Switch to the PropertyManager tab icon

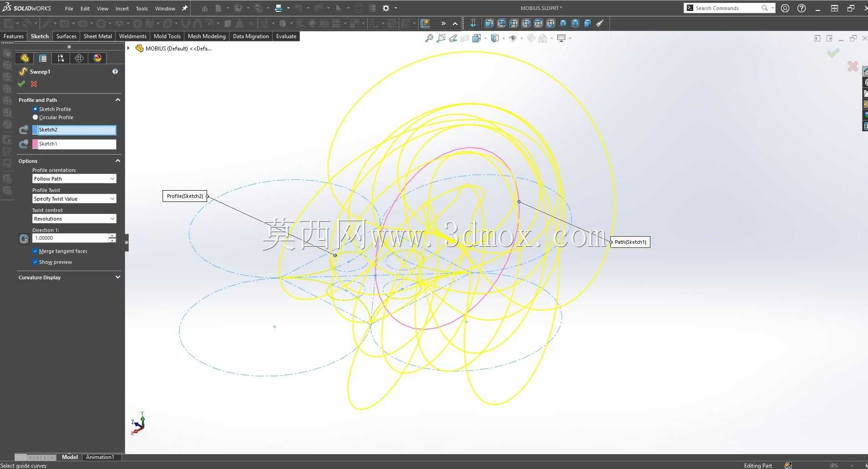[43, 58]
